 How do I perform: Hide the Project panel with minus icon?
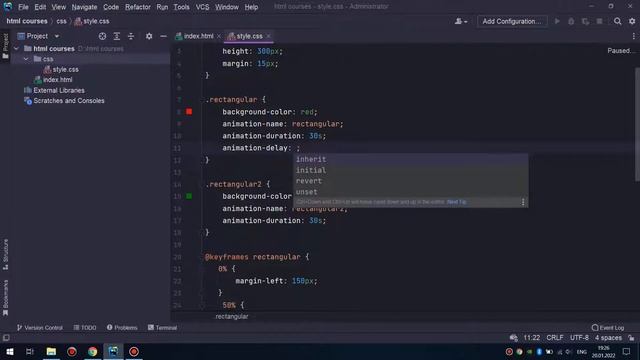pyautogui.click(x=163, y=36)
